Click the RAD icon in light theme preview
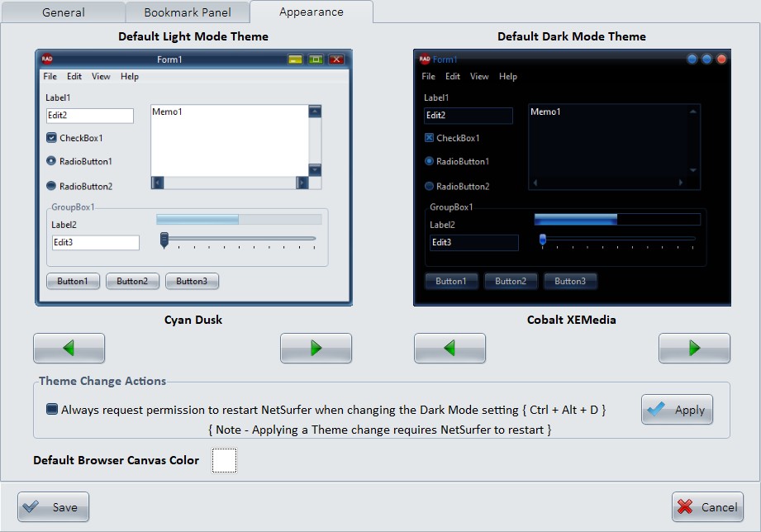 point(48,59)
